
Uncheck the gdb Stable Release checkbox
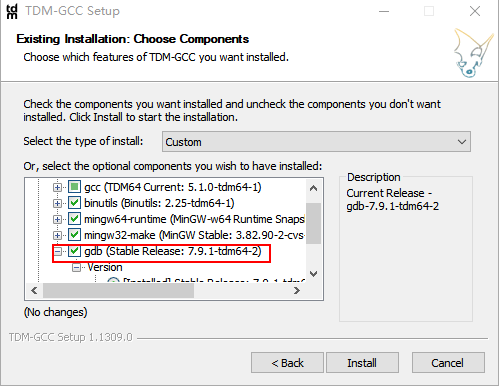[74, 251]
